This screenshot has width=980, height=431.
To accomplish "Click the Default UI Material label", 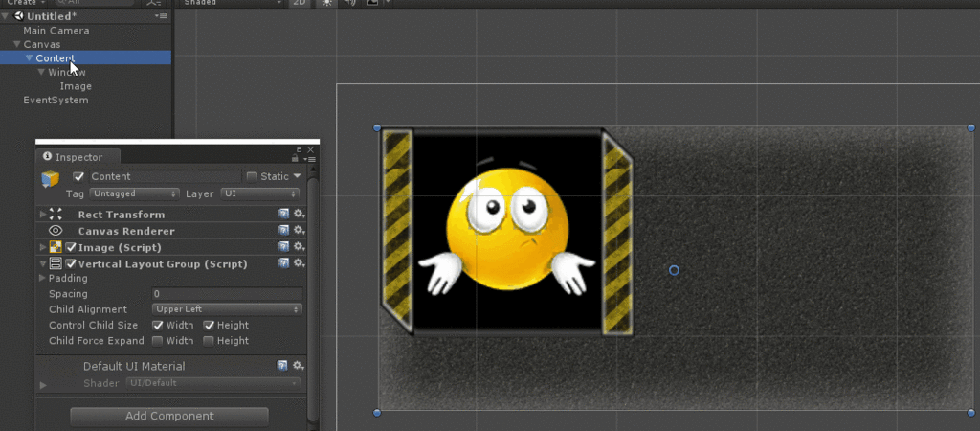I will point(134,366).
